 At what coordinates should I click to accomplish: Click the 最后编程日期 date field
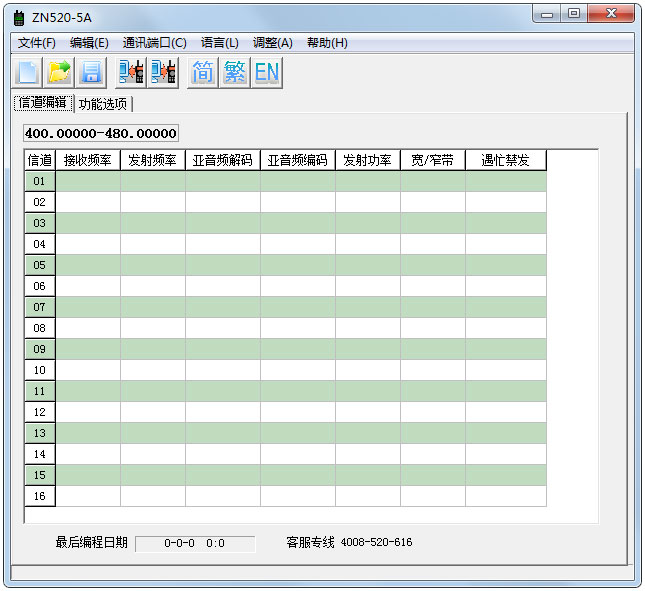click(195, 544)
